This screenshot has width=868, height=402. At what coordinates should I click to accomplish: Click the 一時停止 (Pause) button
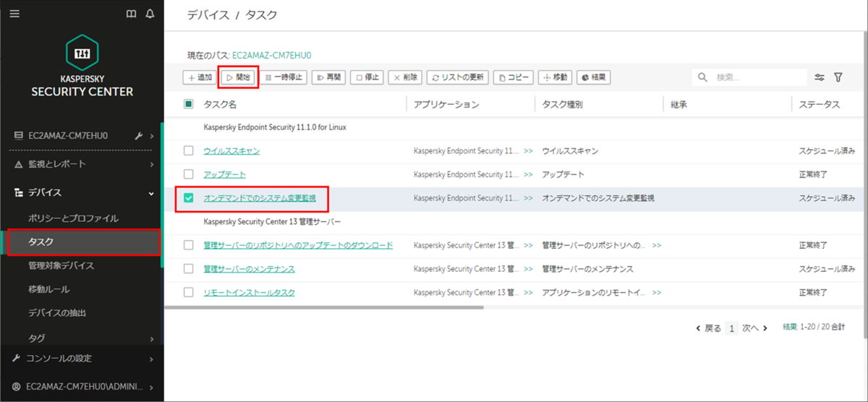coord(284,77)
